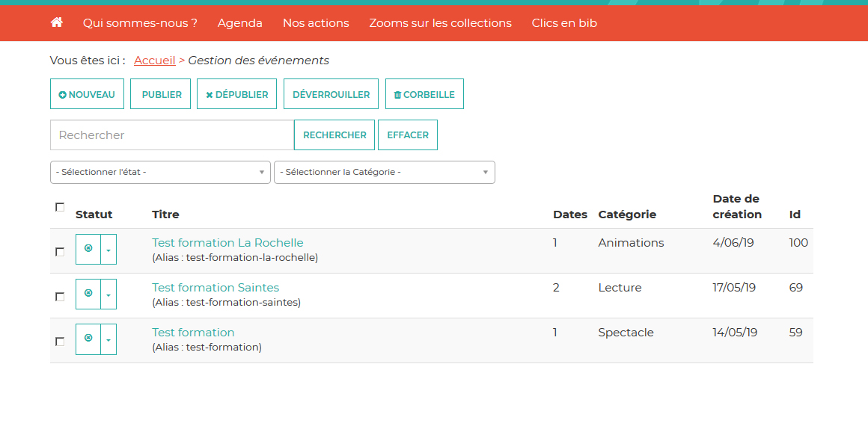Follow the Accueil breadcrumb link

coord(155,61)
